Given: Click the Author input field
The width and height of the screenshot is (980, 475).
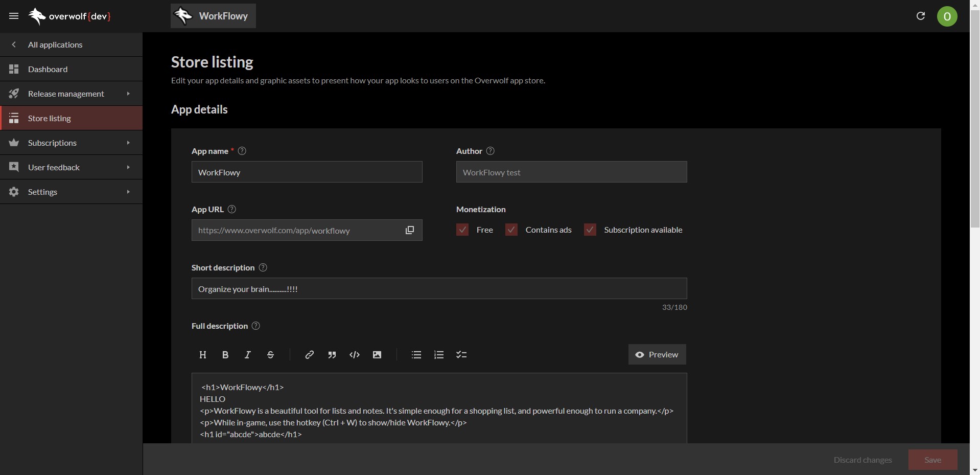Looking at the screenshot, I should point(571,172).
